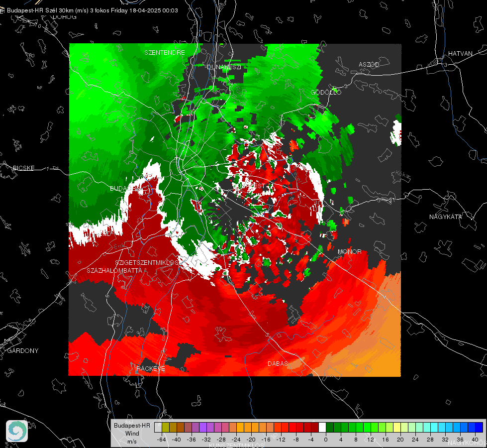The width and height of the screenshot is (487, 448).
Task: Click the -64 legend scale value
Action: point(162,440)
